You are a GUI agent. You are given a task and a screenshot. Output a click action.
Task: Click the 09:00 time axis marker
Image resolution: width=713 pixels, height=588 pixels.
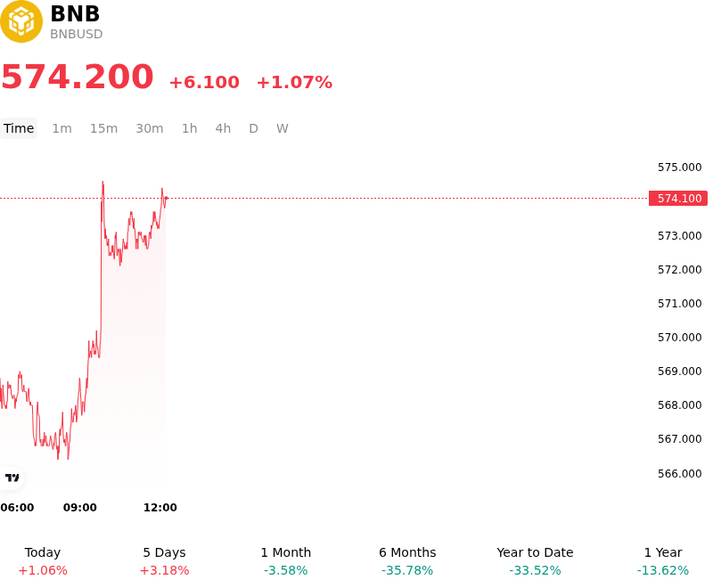click(80, 508)
